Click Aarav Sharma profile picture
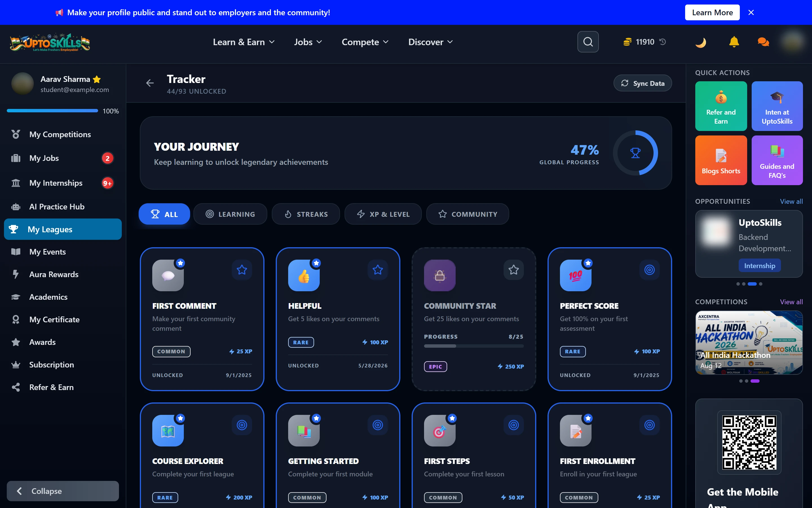 (23, 83)
